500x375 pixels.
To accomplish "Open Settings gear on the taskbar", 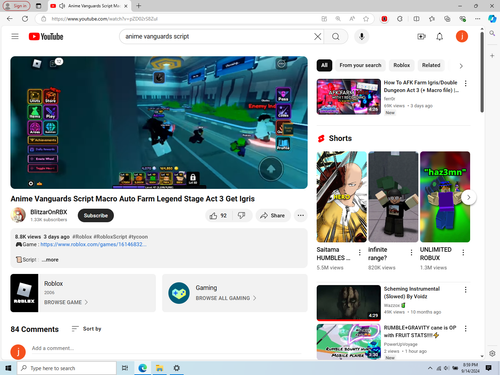I will click(176, 368).
